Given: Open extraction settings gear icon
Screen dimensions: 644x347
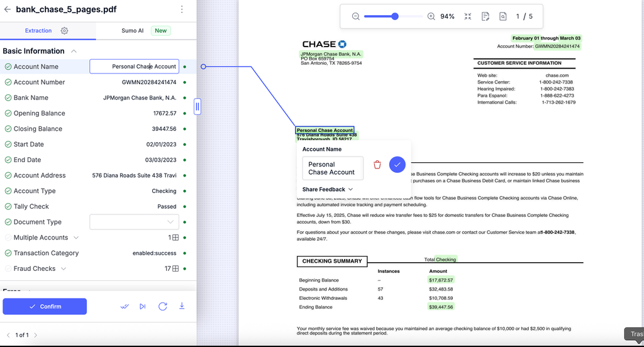Looking at the screenshot, I should point(65,31).
